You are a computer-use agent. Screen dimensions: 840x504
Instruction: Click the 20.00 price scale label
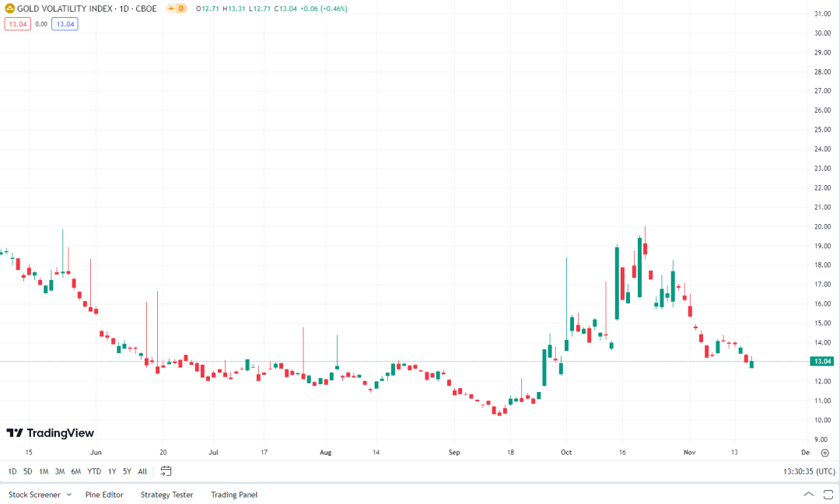822,226
